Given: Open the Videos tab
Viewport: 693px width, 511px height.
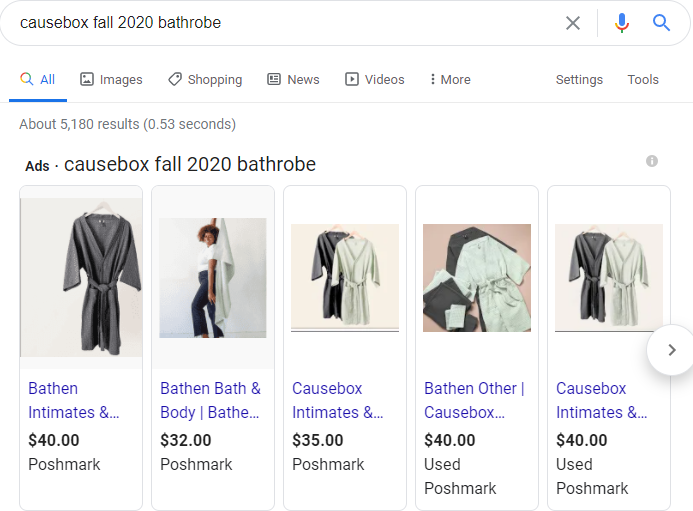Looking at the screenshot, I should pyautogui.click(x=375, y=80).
